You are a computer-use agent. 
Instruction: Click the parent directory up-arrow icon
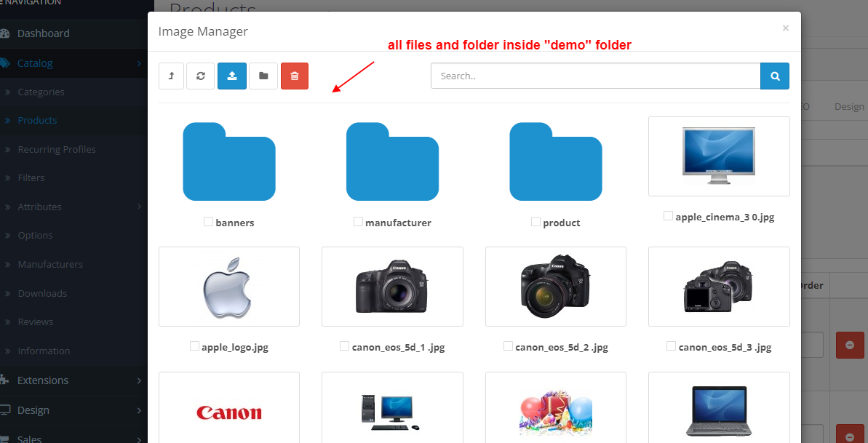click(x=171, y=76)
